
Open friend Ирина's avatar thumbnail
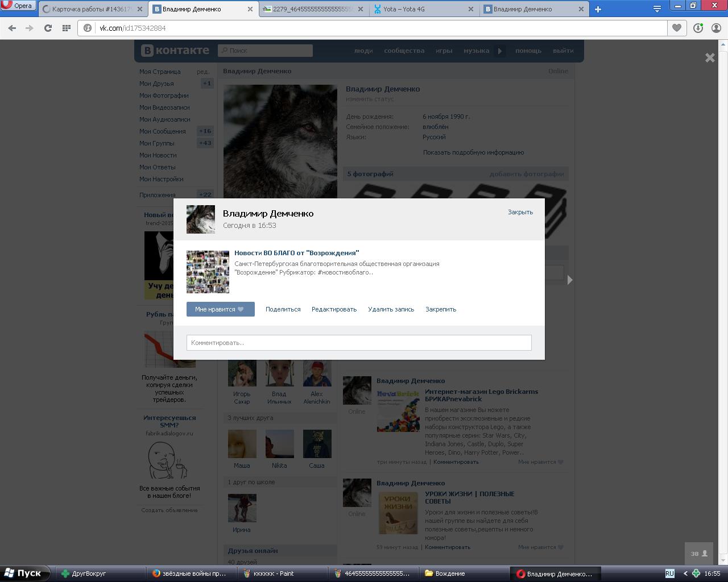tap(242, 508)
